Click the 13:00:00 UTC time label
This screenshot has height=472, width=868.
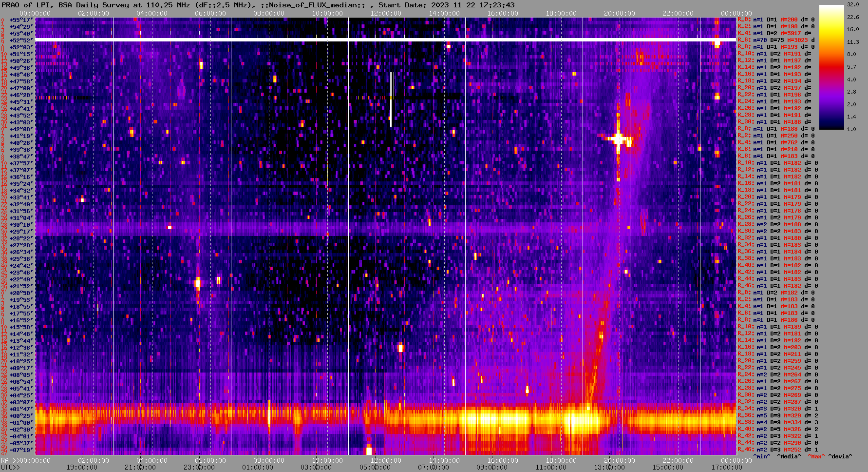tap(609, 467)
